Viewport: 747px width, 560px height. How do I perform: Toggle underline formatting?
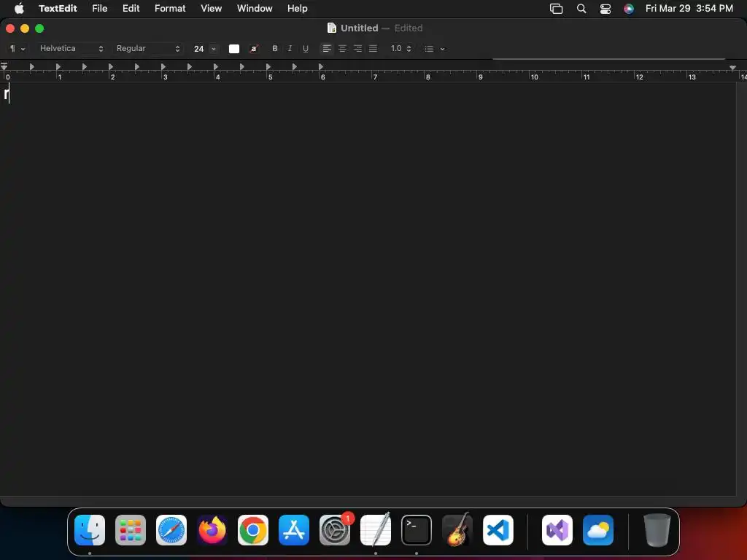pyautogui.click(x=306, y=49)
